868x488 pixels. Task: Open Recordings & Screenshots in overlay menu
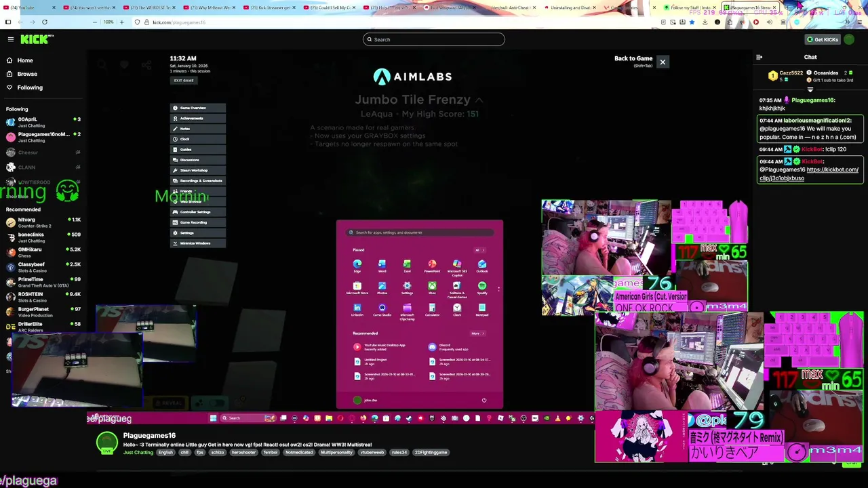point(197,181)
